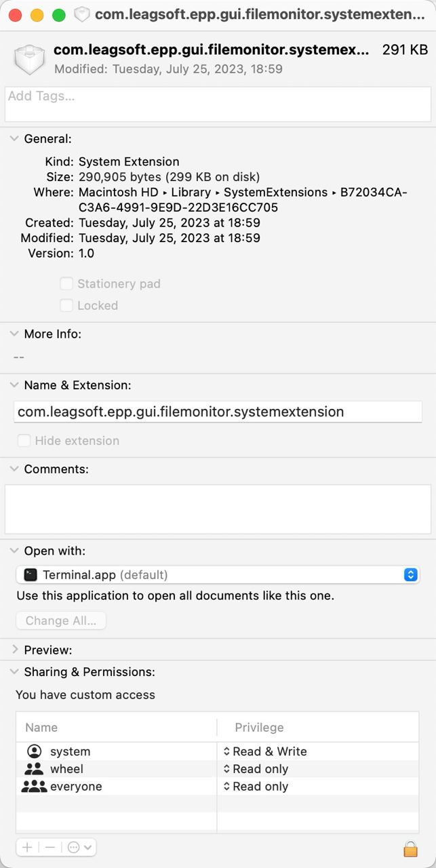Click the Change All... button
This screenshot has width=436, height=868.
(61, 620)
